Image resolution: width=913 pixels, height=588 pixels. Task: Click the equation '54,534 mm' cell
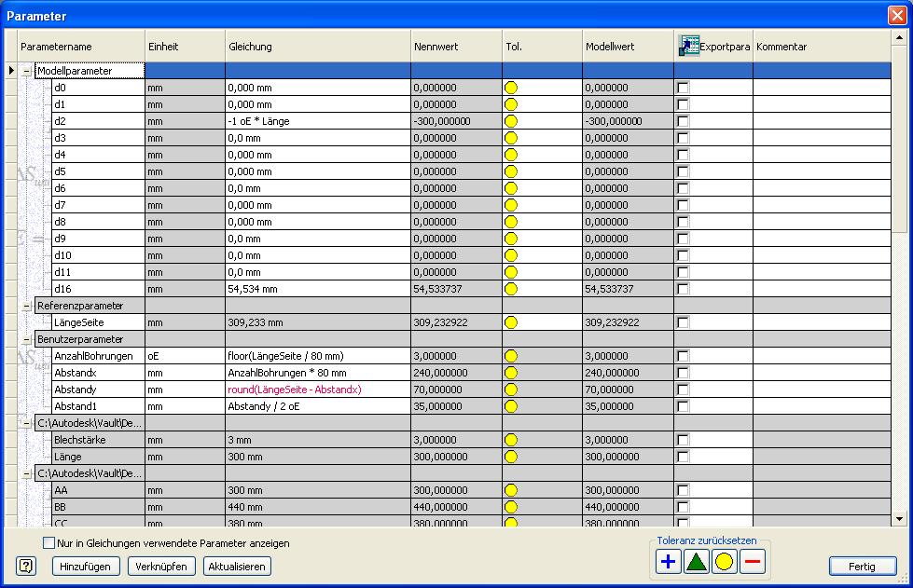pos(318,289)
